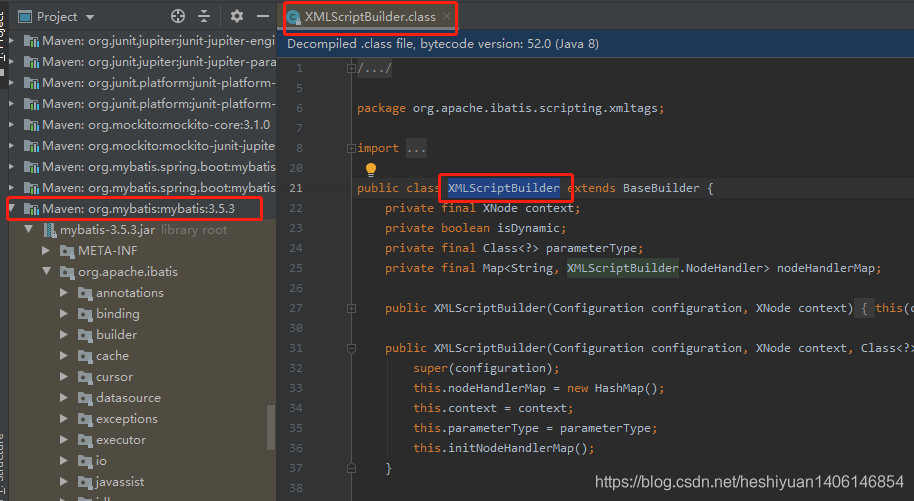The image size is (914, 501).
Task: Open the Project view dropdown
Action: pos(90,17)
